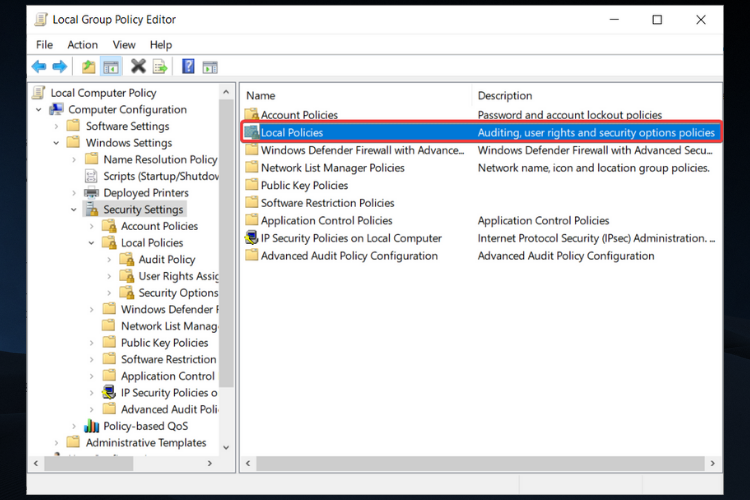
Task: Click the Local Computer Policy scroll icon
Action: pos(39,92)
